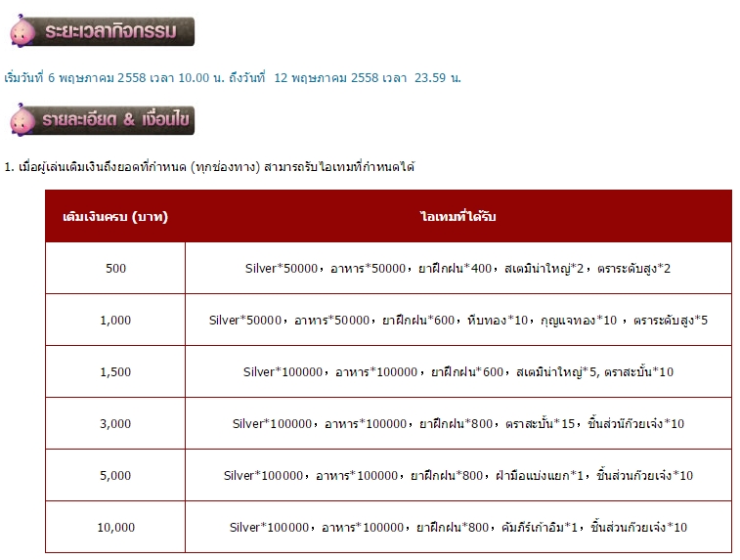Select the event date text starting เริ่มวันที่ 6 พฤษภาคม
This screenshot has height=560, width=740.
pos(233,78)
